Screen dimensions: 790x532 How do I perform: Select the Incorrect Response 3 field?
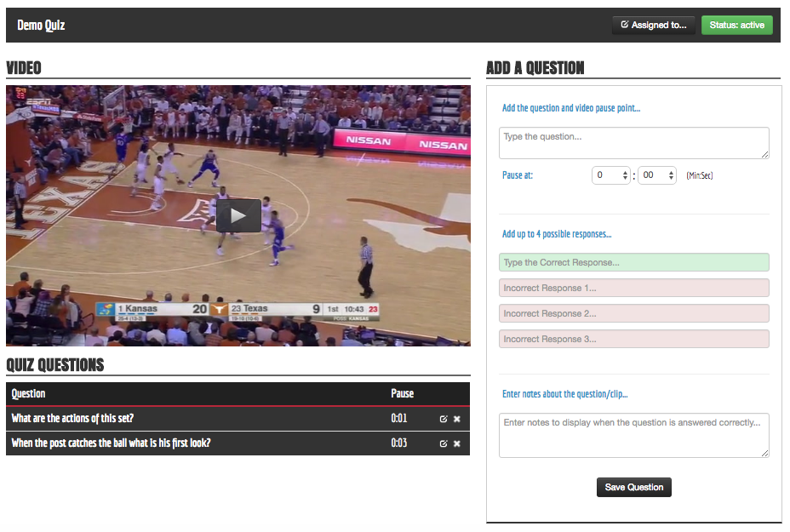tap(633, 339)
